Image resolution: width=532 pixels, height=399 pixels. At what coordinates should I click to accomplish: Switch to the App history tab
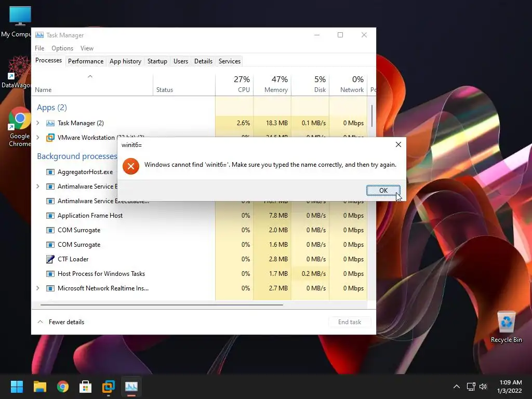click(x=125, y=61)
